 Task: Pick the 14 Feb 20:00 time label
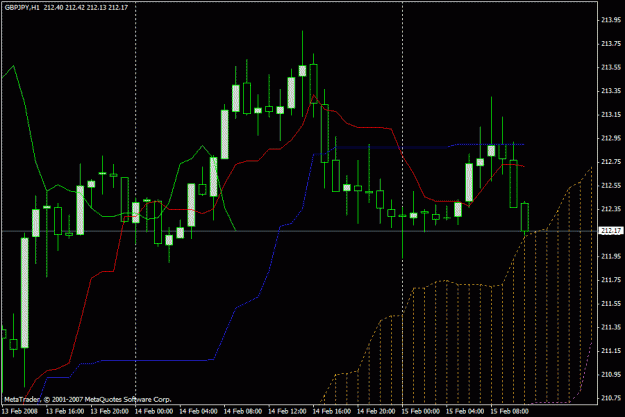pos(376,411)
